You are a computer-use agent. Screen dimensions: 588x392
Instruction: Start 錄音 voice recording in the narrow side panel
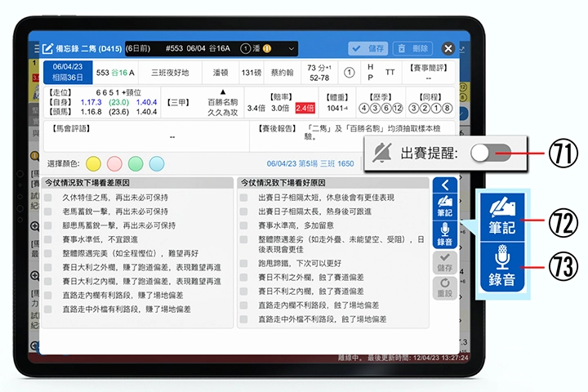pyautogui.click(x=445, y=235)
